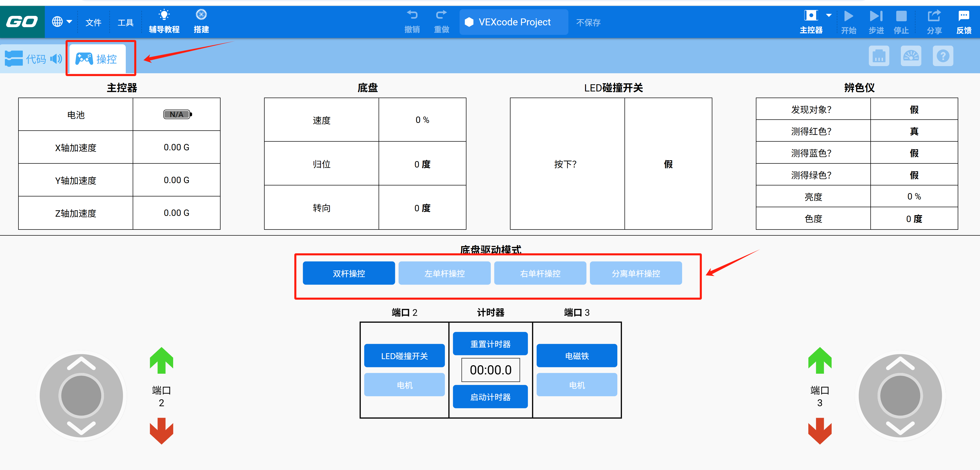Open the 反馈 feedback dialog
The width and height of the screenshot is (980, 470).
pos(964,22)
